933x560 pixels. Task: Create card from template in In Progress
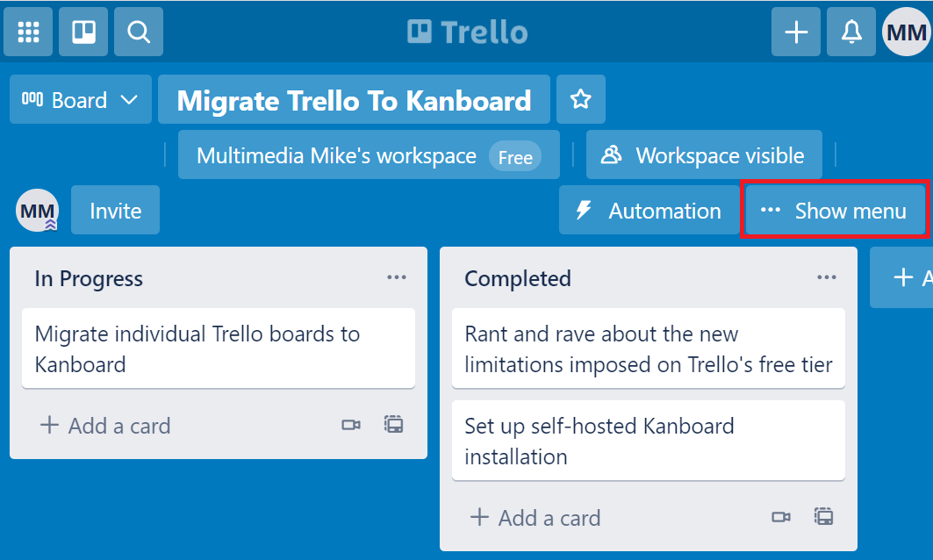393,424
